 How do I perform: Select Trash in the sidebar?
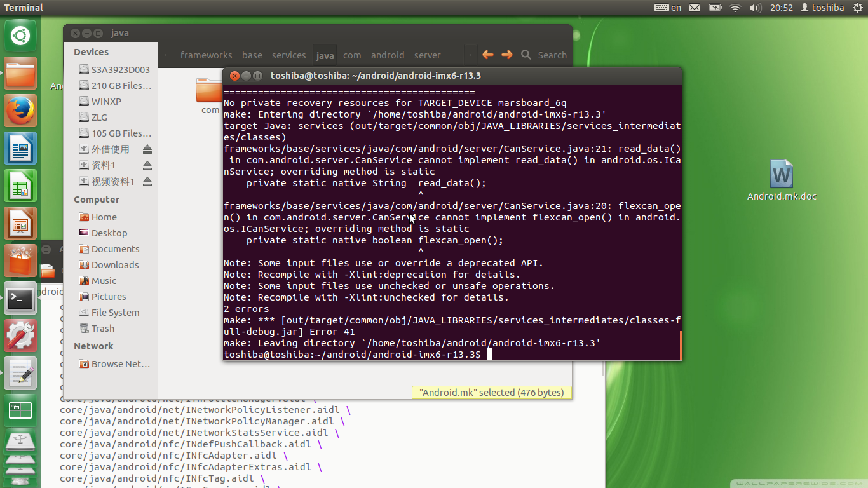click(x=102, y=329)
